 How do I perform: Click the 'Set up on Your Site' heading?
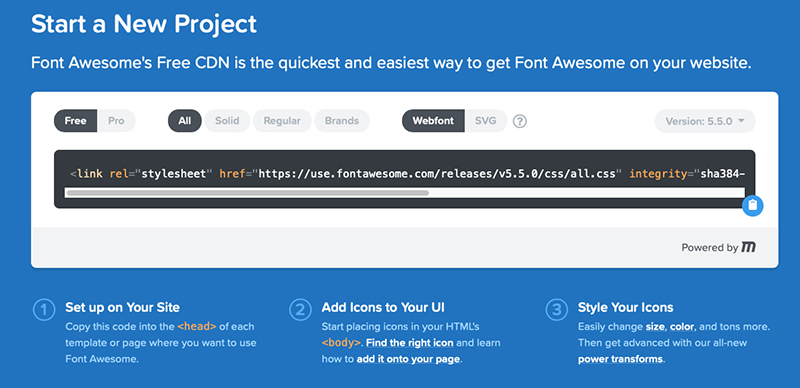pos(122,307)
